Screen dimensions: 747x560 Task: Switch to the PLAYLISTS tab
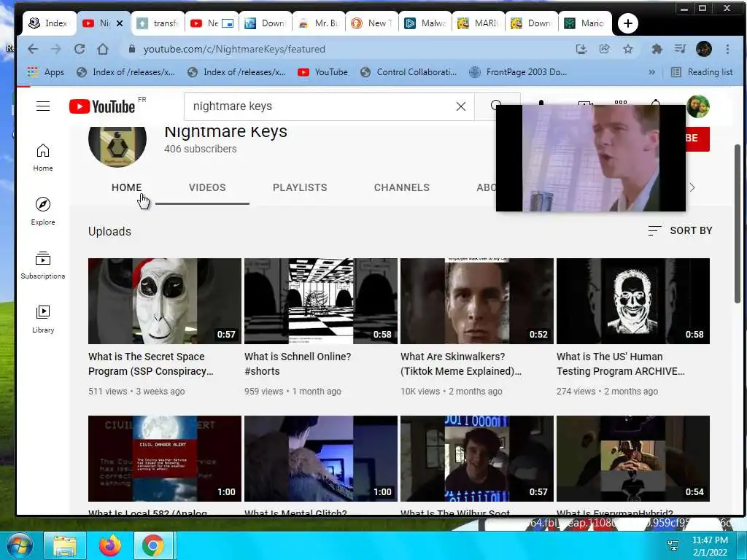[300, 187]
